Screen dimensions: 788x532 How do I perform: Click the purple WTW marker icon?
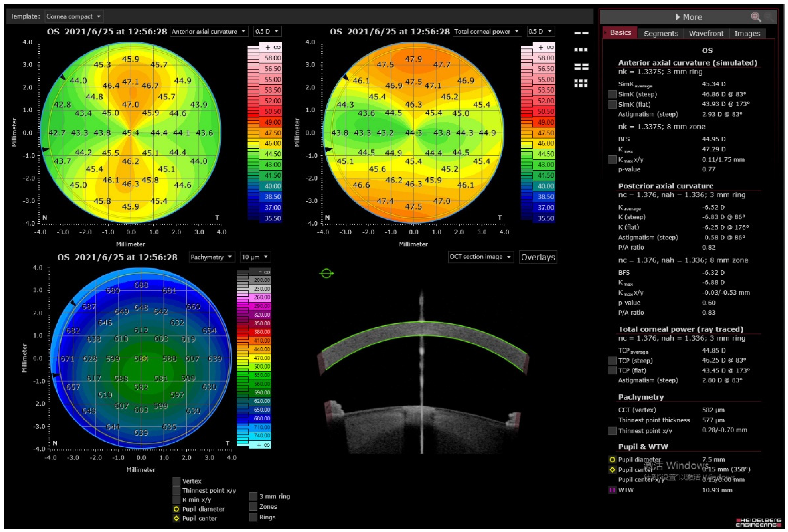tap(612, 490)
